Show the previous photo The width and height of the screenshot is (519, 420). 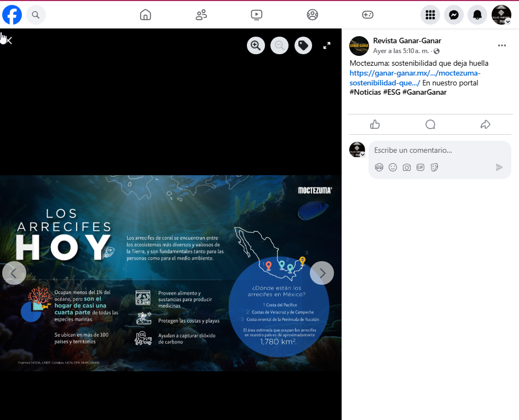pyautogui.click(x=14, y=273)
